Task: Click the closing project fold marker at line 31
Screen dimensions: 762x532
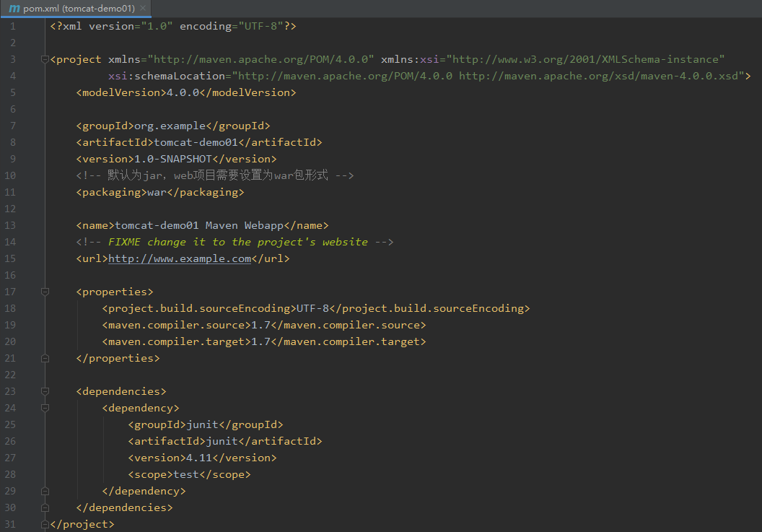Action: [45, 524]
